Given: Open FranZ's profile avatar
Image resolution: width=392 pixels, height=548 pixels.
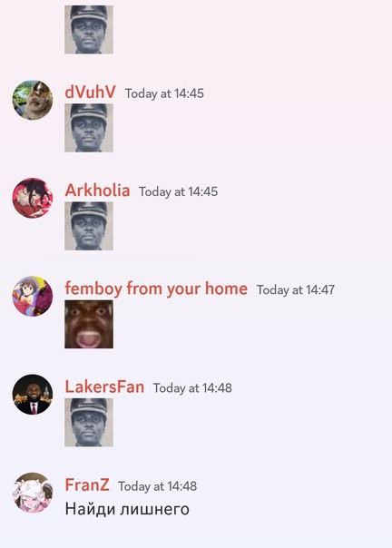Looking at the screenshot, I should 33,493.
